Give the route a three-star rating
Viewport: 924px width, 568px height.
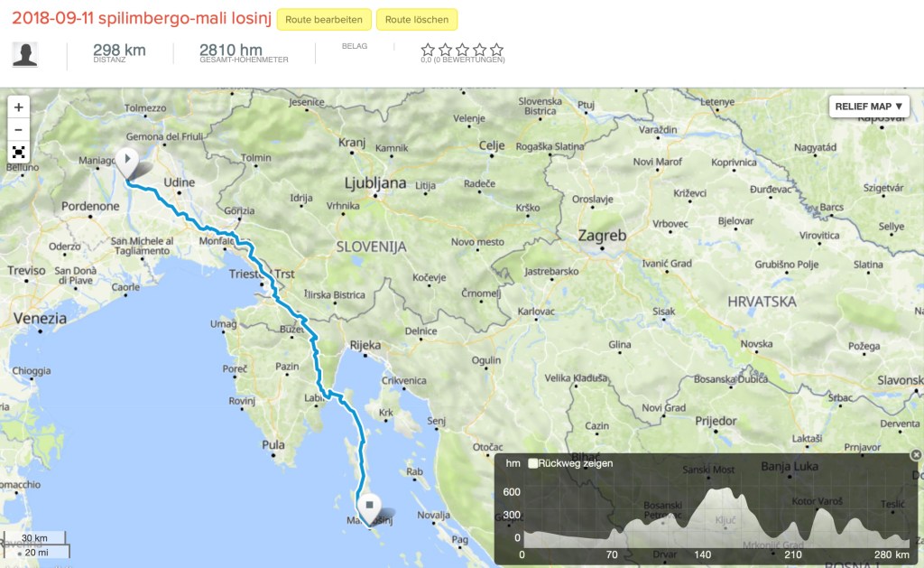[x=462, y=50]
